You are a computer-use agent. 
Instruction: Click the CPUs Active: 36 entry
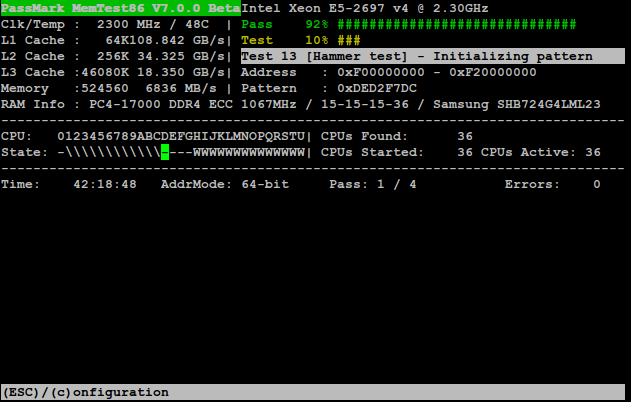[x=540, y=153]
